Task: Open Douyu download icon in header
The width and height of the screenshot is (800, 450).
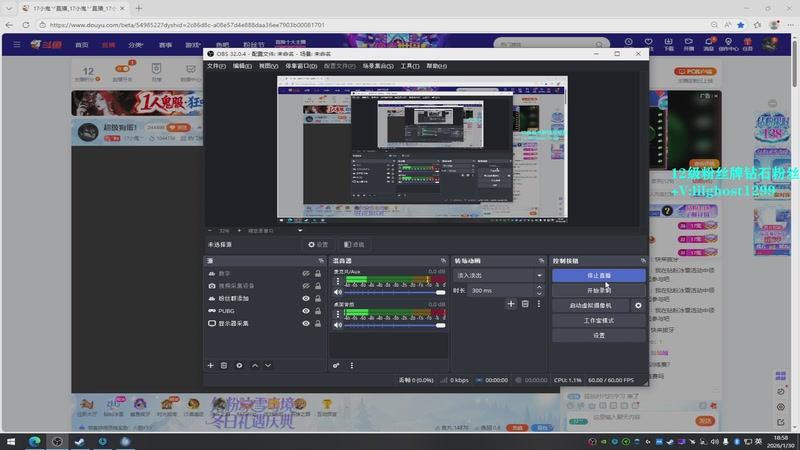Action: click(668, 44)
